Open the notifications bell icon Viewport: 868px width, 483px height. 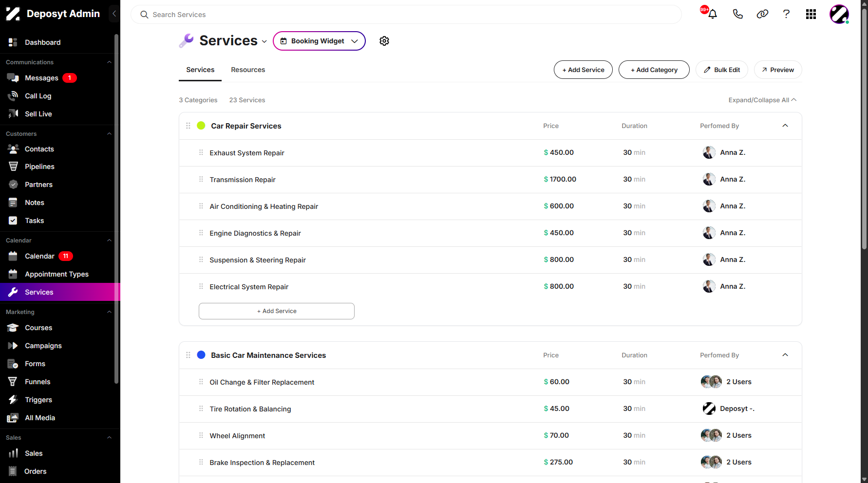[x=712, y=14]
